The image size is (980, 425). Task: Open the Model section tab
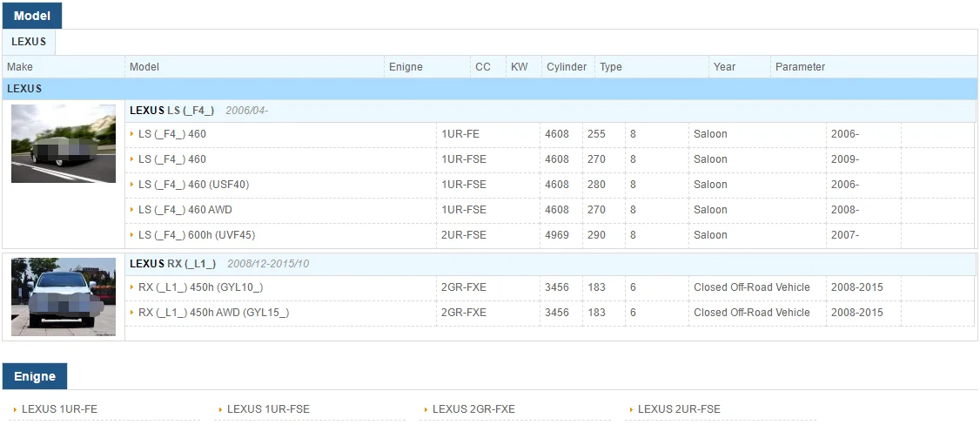[32, 16]
